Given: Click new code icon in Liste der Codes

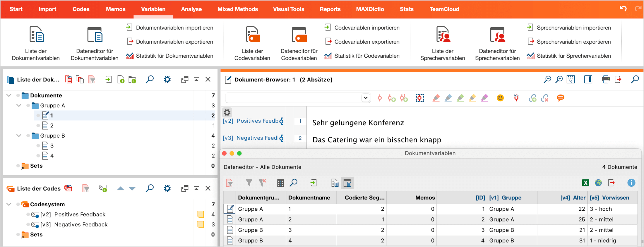Looking at the screenshot, I should coord(103,188).
